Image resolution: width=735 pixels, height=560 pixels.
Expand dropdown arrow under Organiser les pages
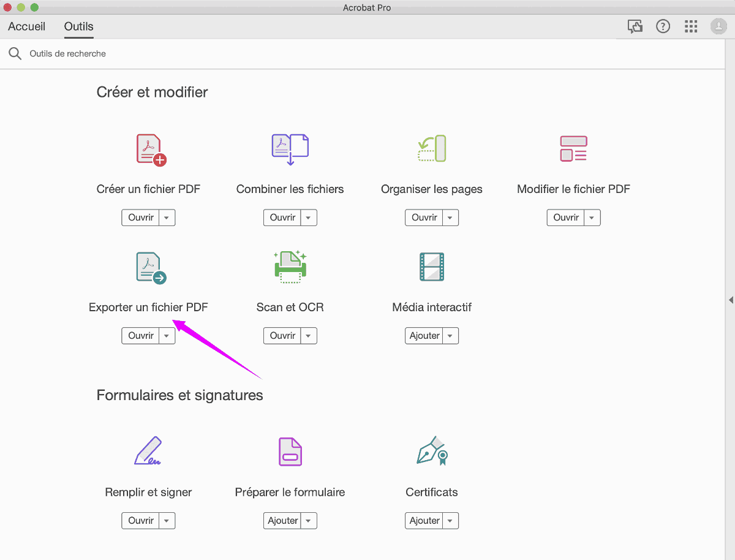451,218
